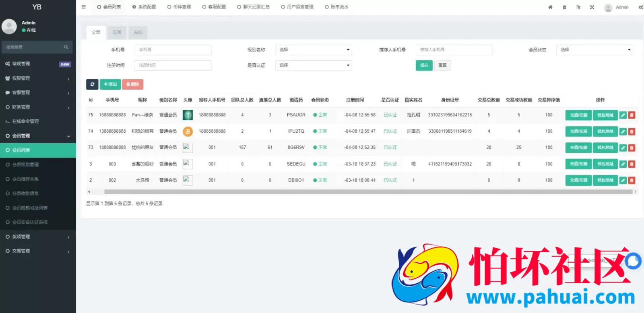Image resolution: width=644 pixels, height=313 pixels.
Task: Delete member 002 with red trash icon
Action: click(x=632, y=180)
